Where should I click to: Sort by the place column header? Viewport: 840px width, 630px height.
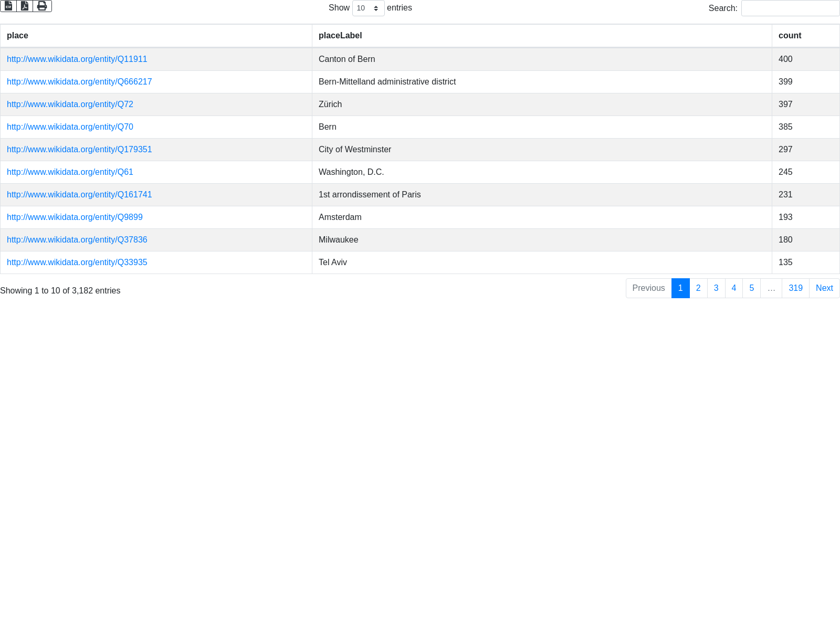(17, 36)
